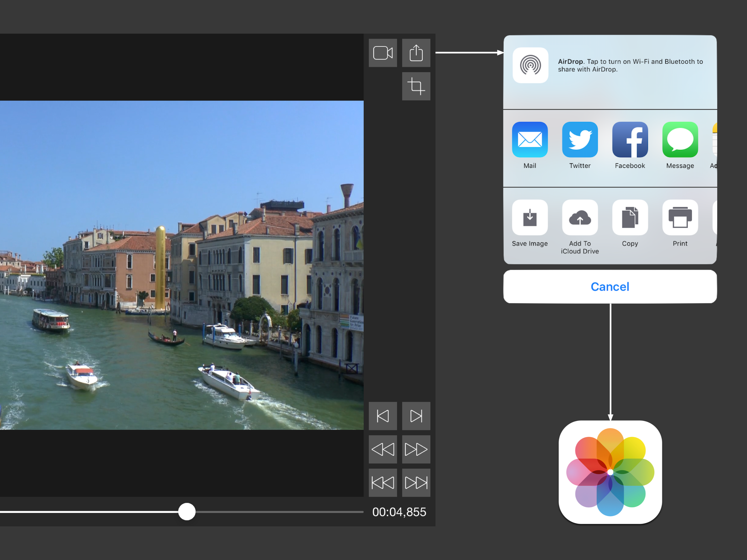
Task: Share via Mail
Action: coord(530,139)
